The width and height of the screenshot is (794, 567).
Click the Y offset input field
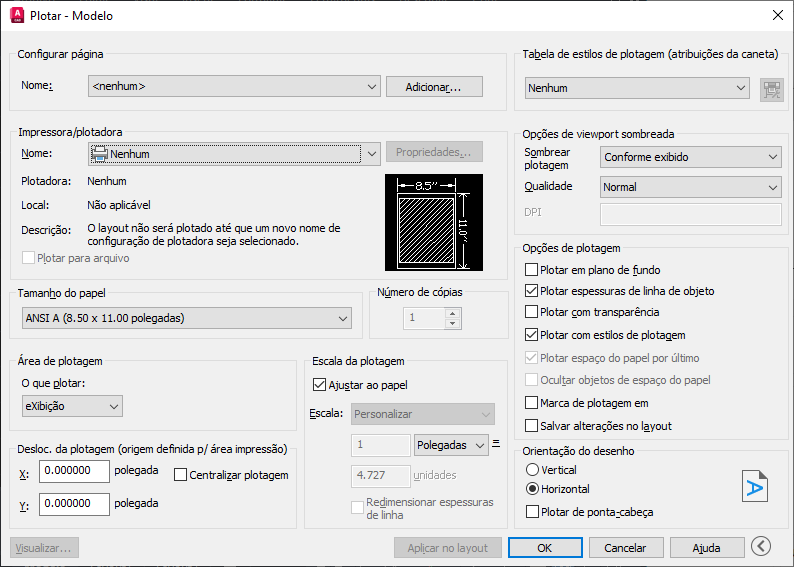(x=74, y=504)
